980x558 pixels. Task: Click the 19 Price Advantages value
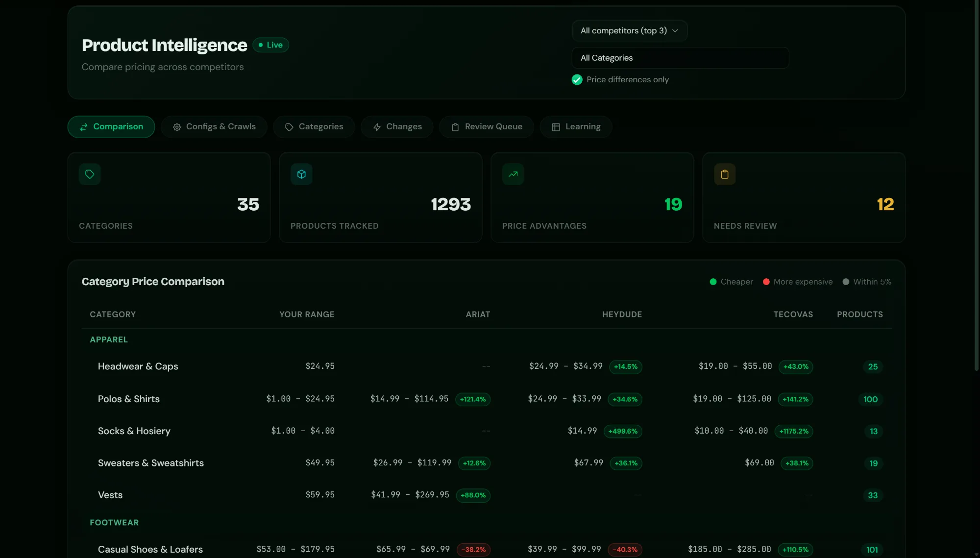(673, 205)
